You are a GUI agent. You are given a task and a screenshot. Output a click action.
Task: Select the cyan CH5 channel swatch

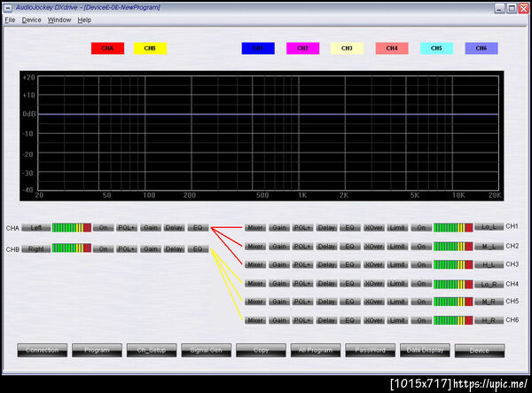pos(436,48)
